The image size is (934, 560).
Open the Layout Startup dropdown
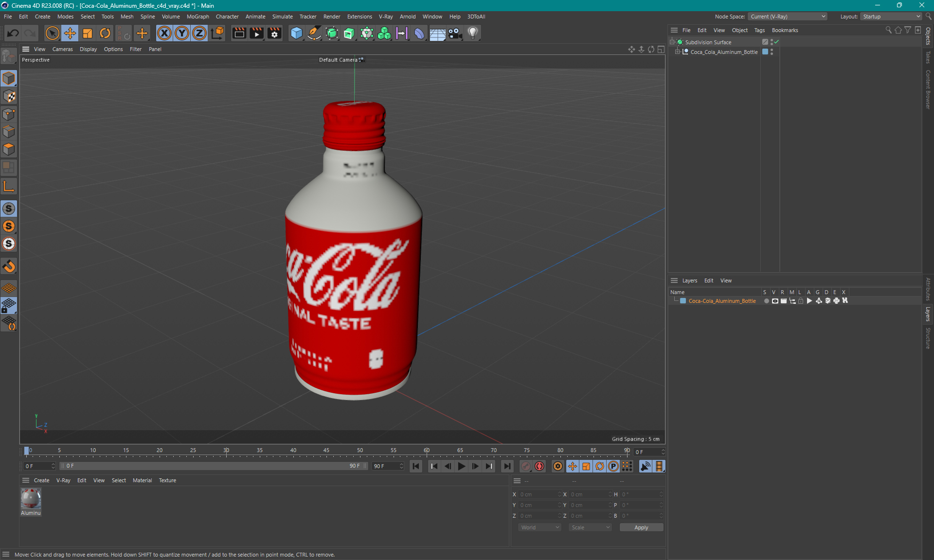tap(891, 17)
